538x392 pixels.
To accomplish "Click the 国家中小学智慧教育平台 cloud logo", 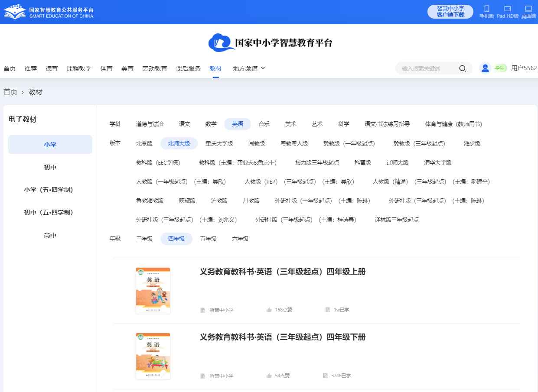I will coord(270,43).
